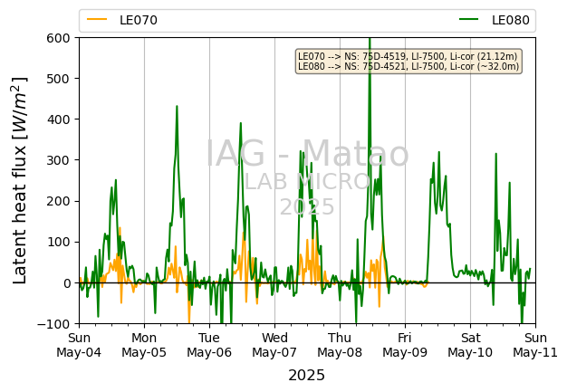
Task: Click the y-axis tick label −100
Action: click(x=53, y=324)
